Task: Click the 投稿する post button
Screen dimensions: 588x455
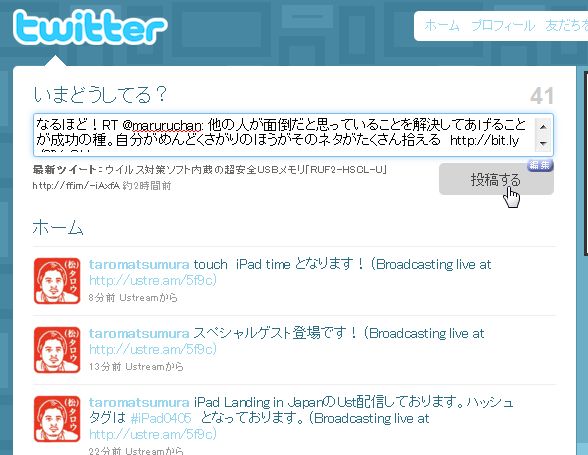Action: point(496,179)
